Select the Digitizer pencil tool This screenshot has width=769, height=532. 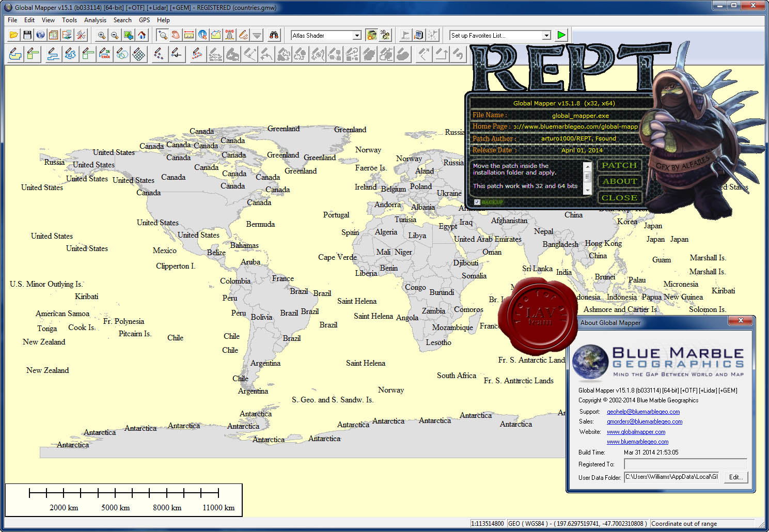243,35
